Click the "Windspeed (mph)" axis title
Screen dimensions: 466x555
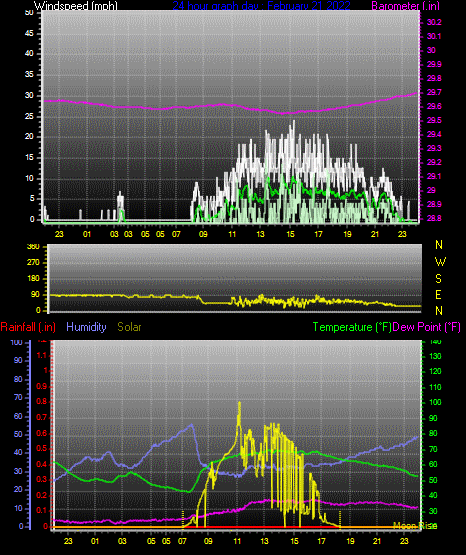76,6
